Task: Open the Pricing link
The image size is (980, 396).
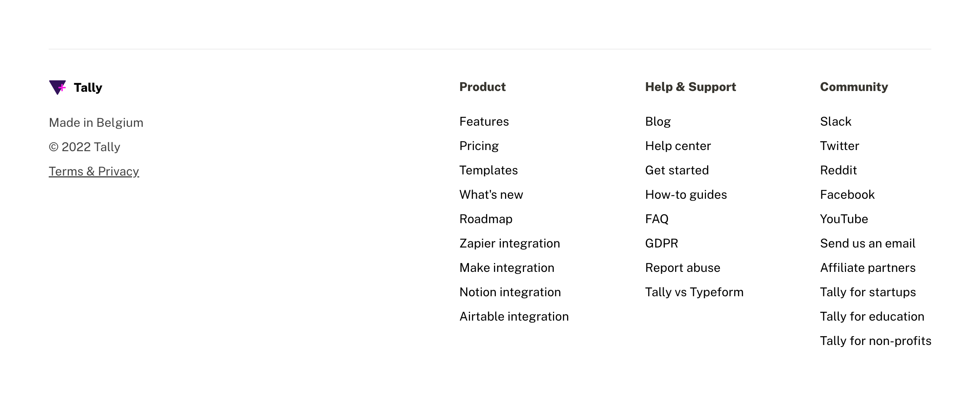Action: click(x=479, y=146)
